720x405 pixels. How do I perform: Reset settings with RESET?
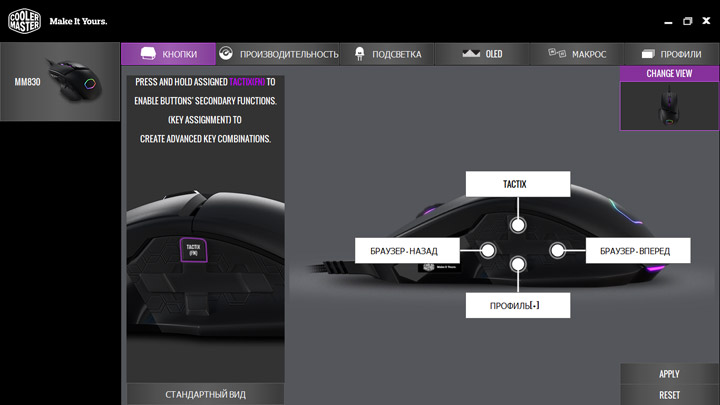click(x=669, y=395)
